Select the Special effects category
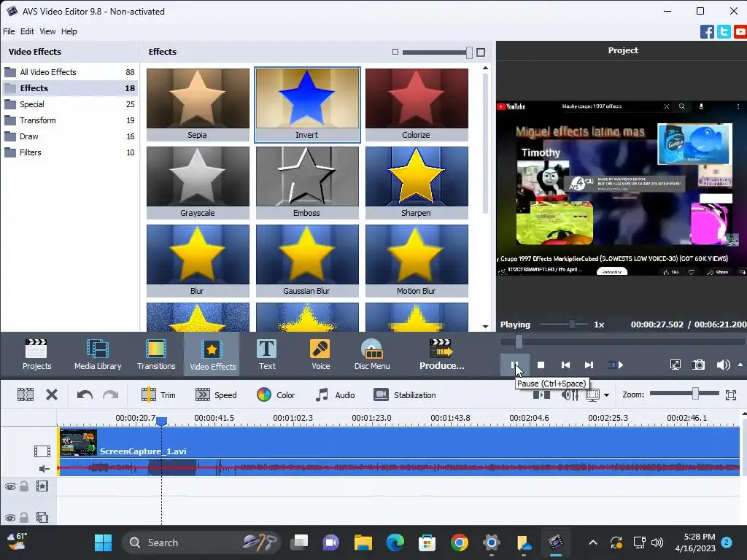The width and height of the screenshot is (747, 560). point(69,104)
